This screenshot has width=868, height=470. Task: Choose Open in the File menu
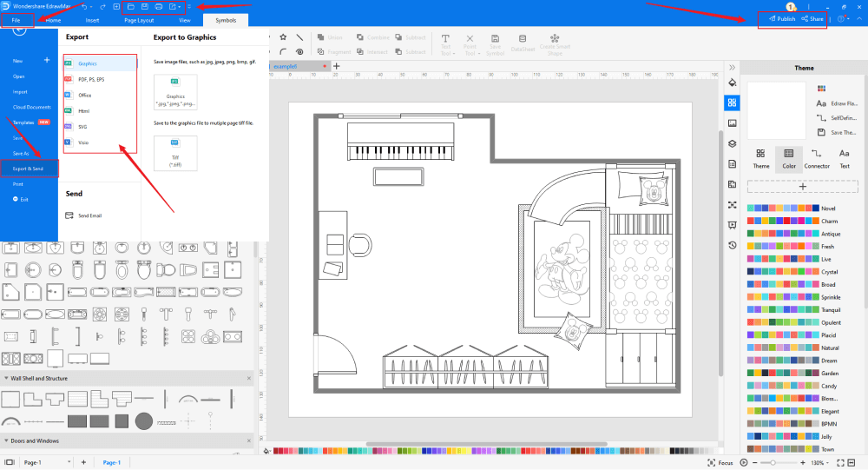pyautogui.click(x=19, y=76)
